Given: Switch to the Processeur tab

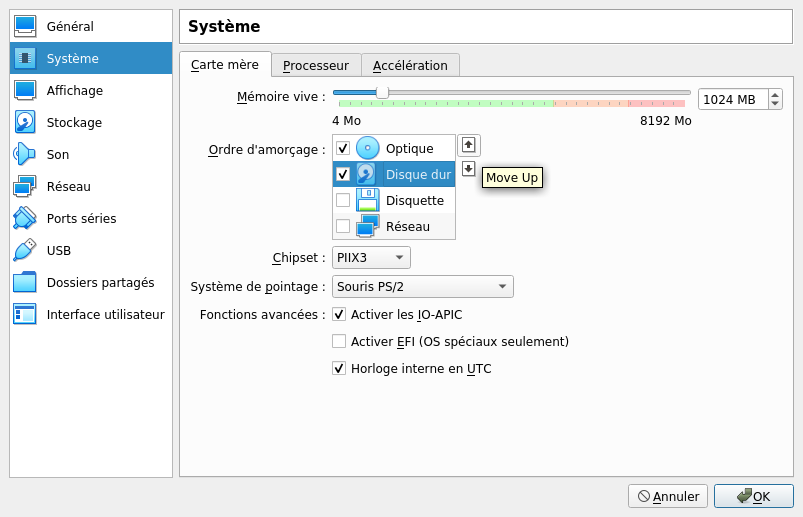Looking at the screenshot, I should (x=315, y=65).
